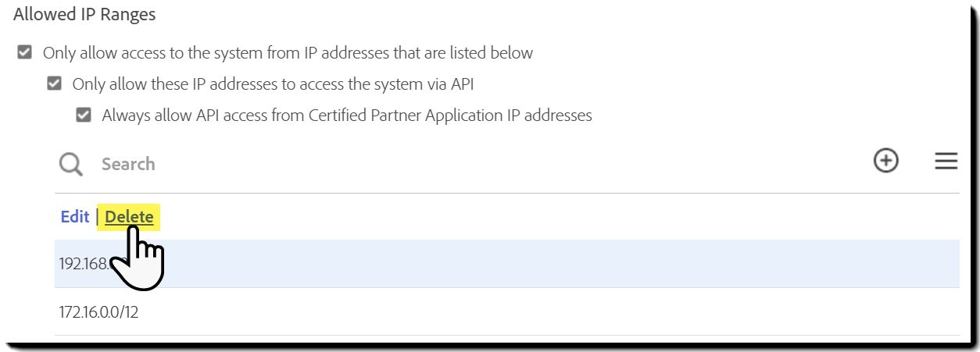Viewport: 980px width, 352px height.
Task: Uncheck 'Only allow access to the system' checkbox
Action: point(25,53)
